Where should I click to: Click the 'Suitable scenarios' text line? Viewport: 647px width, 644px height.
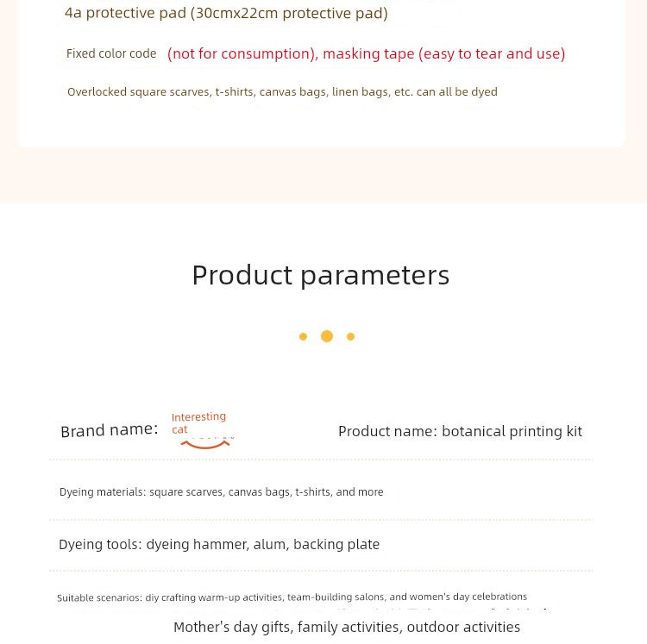pos(292,597)
